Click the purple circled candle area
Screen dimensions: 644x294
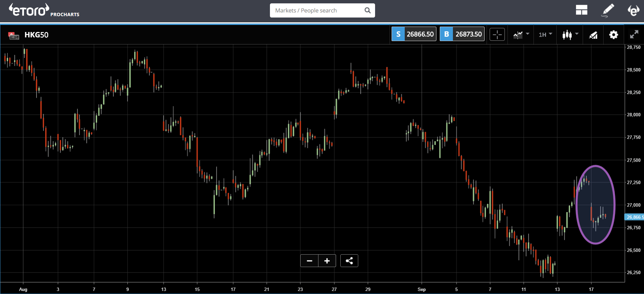595,205
